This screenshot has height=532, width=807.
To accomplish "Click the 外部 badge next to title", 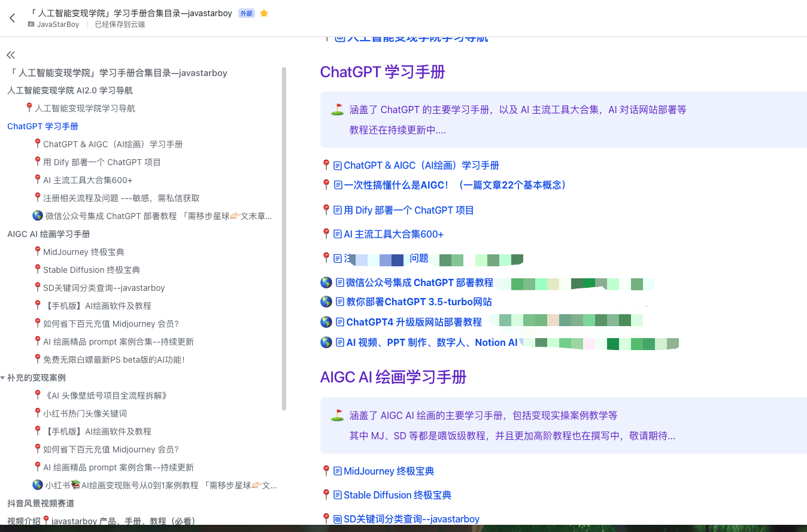I will coord(246,13).
